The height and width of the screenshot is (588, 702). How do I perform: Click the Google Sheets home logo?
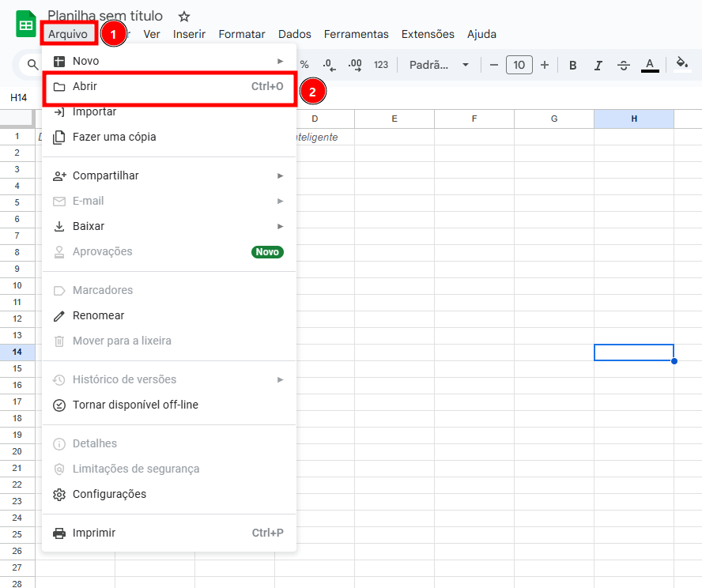tap(26, 24)
